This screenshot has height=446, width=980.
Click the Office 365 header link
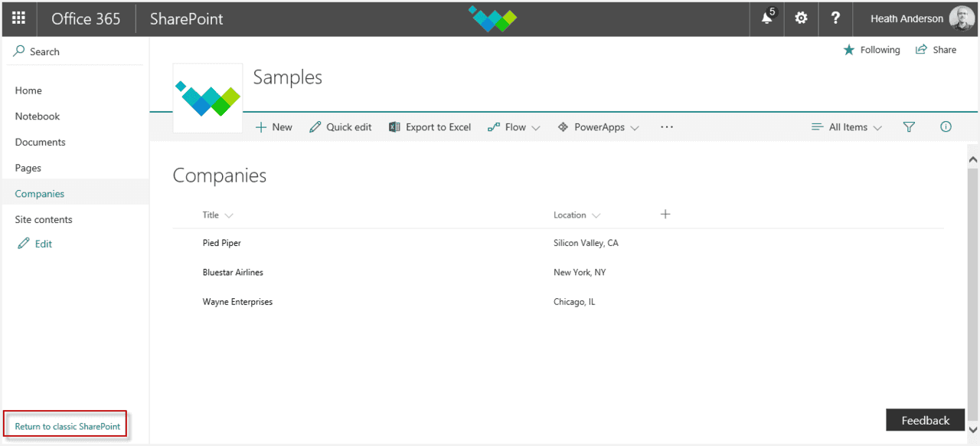click(x=86, y=18)
